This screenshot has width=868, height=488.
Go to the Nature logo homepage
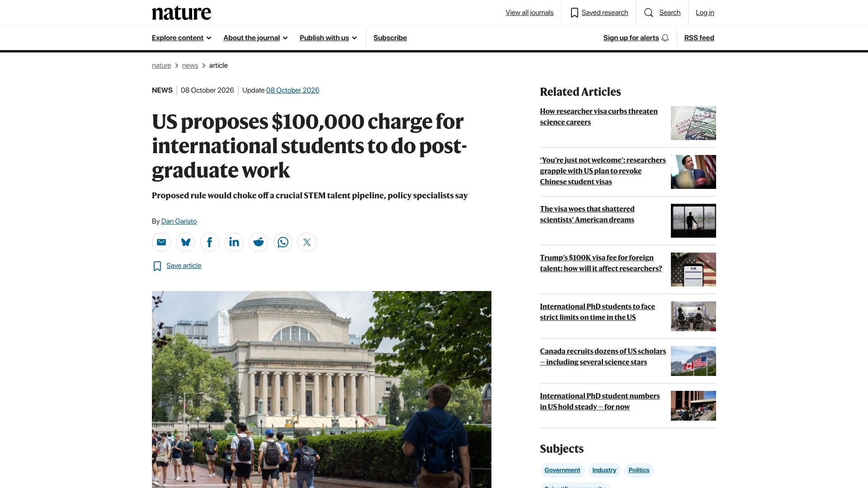point(181,13)
